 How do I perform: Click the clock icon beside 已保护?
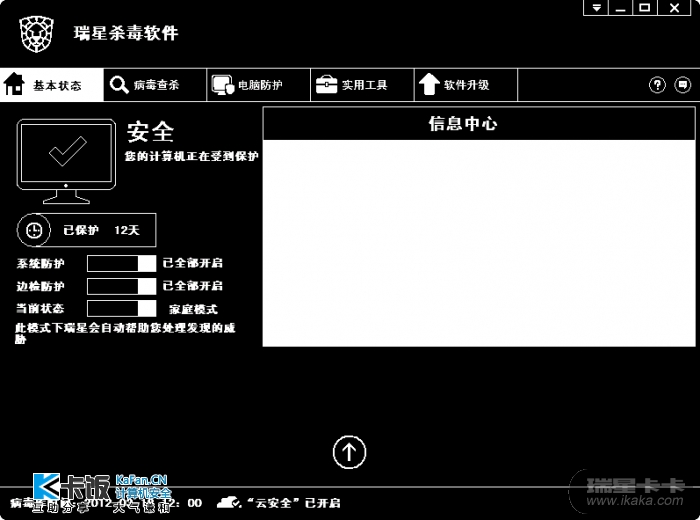[34, 230]
